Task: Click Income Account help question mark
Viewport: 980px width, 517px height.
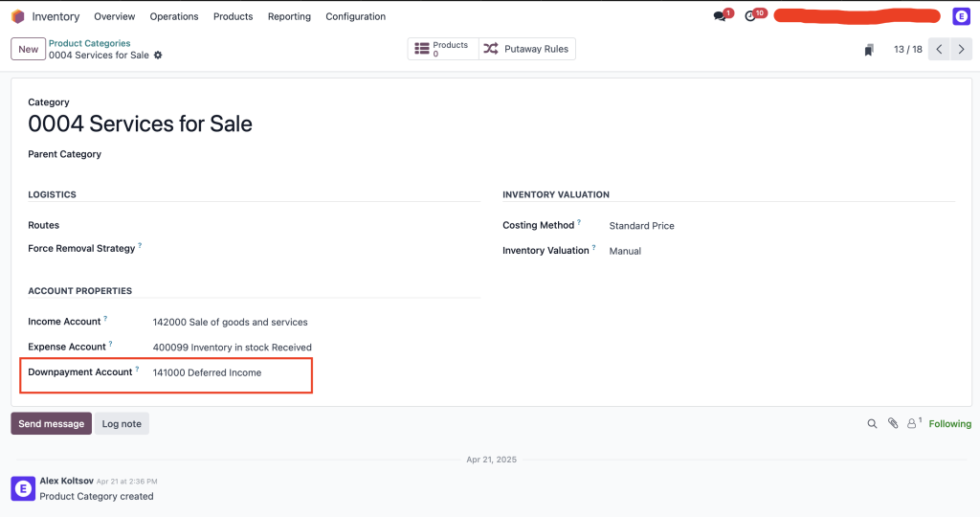Action: [105, 318]
